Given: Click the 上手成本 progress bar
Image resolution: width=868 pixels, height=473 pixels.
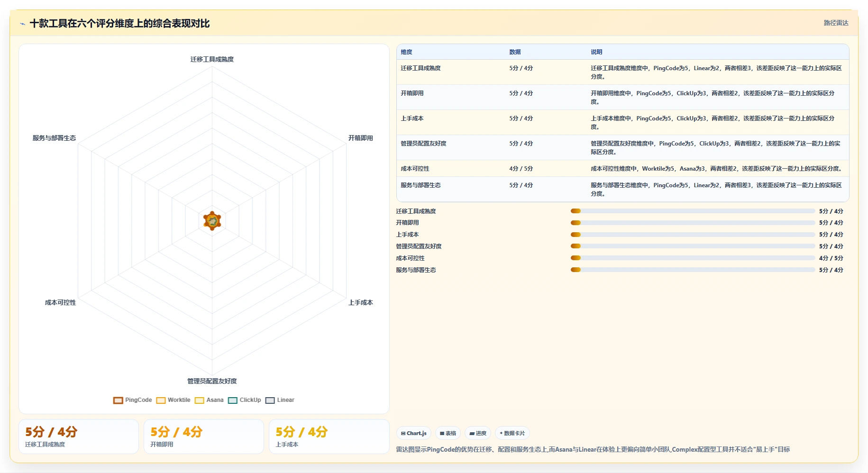Looking at the screenshot, I should coord(693,235).
